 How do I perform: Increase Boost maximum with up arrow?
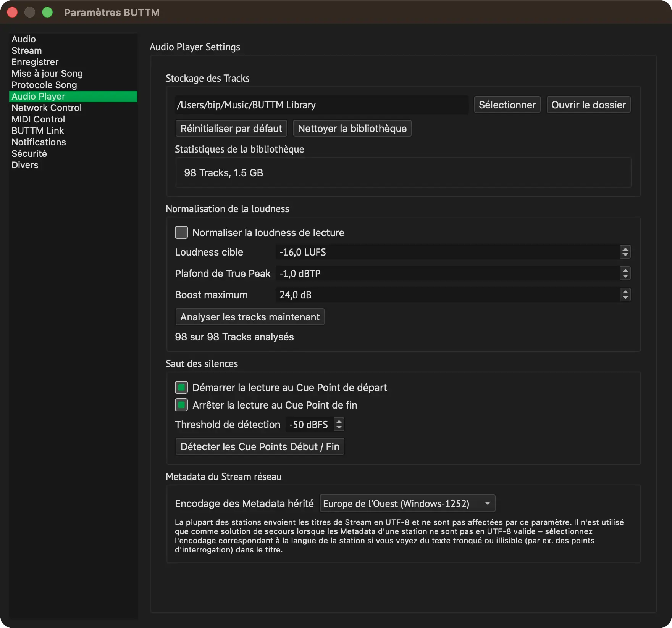pos(625,291)
